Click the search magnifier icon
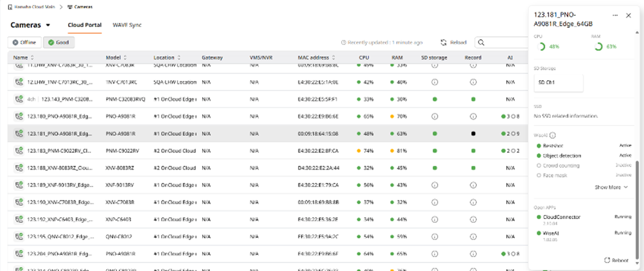Image resolution: width=644 pixels, height=271 pixels. (x=481, y=43)
